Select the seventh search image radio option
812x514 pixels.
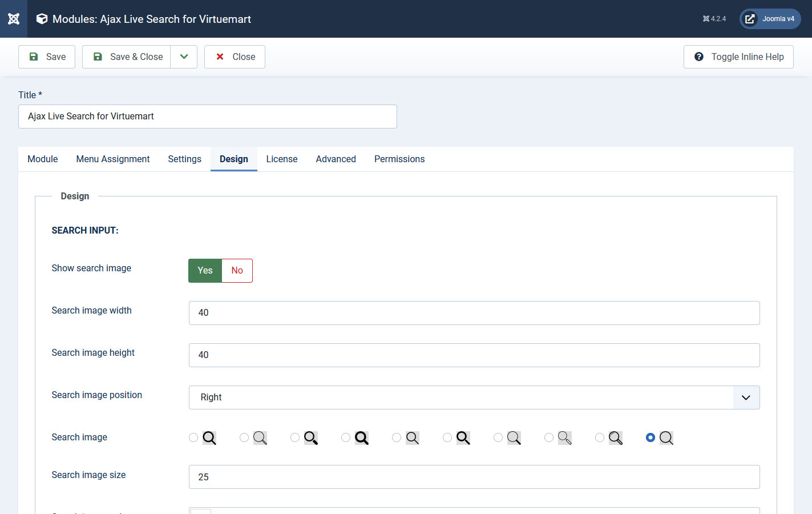click(x=498, y=437)
